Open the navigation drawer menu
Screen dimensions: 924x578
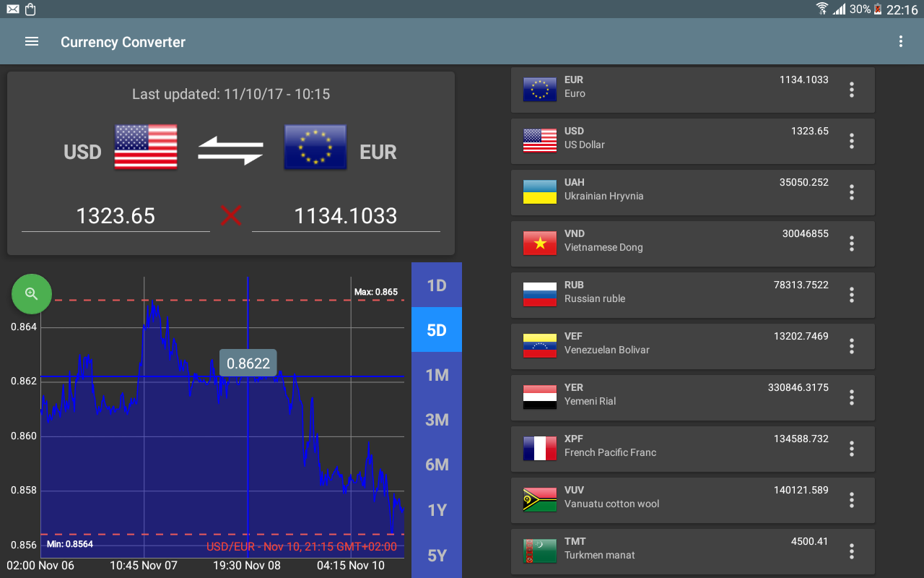32,41
